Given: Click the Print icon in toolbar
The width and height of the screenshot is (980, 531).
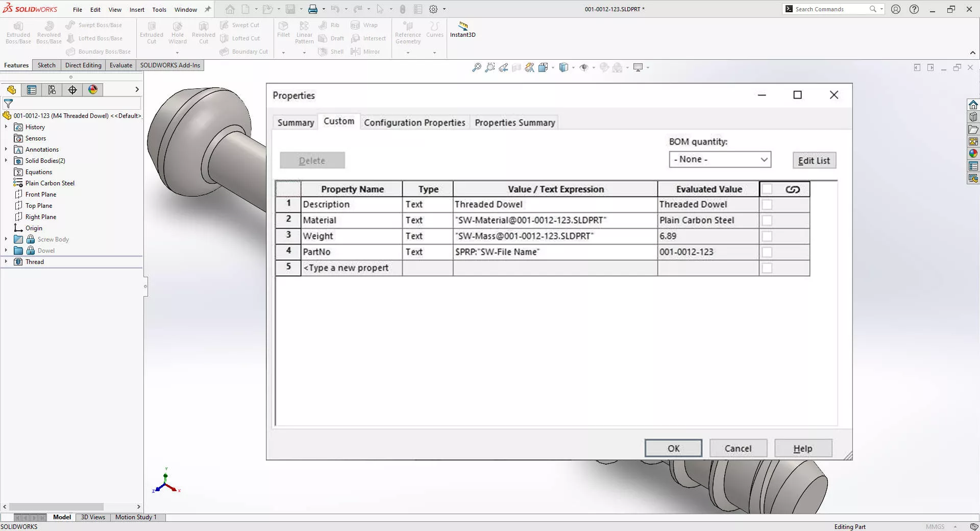Looking at the screenshot, I should (312, 9).
